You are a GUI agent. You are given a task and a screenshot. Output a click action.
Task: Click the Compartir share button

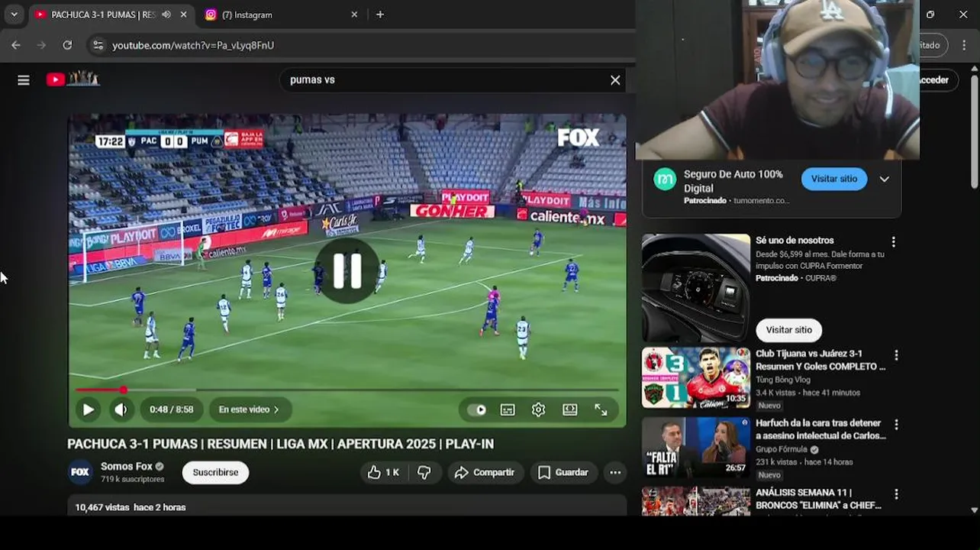485,472
